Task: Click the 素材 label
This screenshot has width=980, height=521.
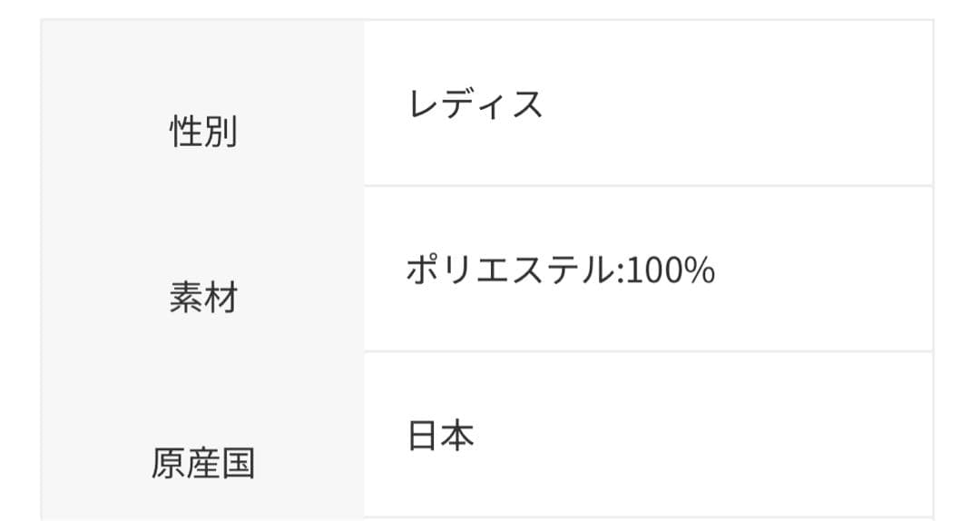Action: [203, 298]
